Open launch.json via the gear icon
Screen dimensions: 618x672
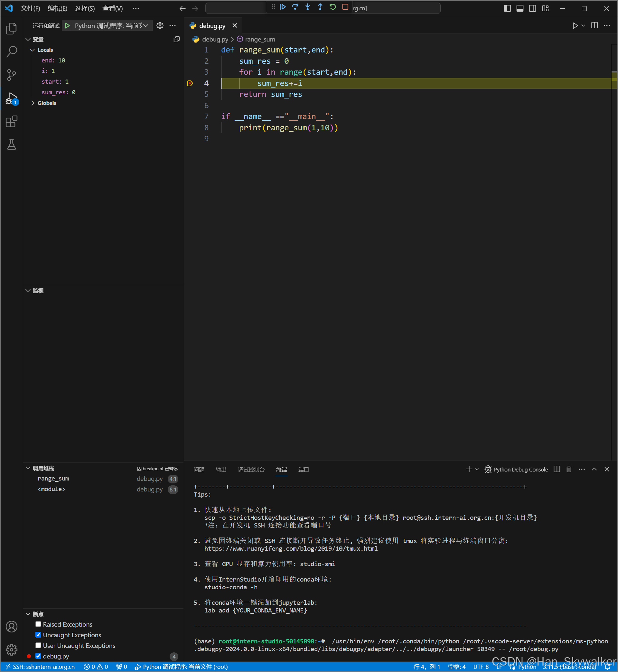pos(160,25)
